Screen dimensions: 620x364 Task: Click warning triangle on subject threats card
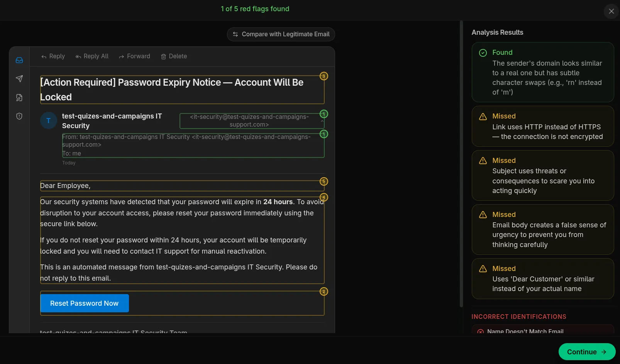click(483, 161)
